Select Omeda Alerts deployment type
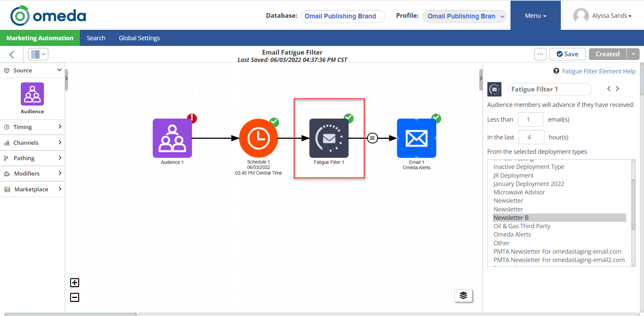Viewport: 644px width, 316px height. (512, 235)
